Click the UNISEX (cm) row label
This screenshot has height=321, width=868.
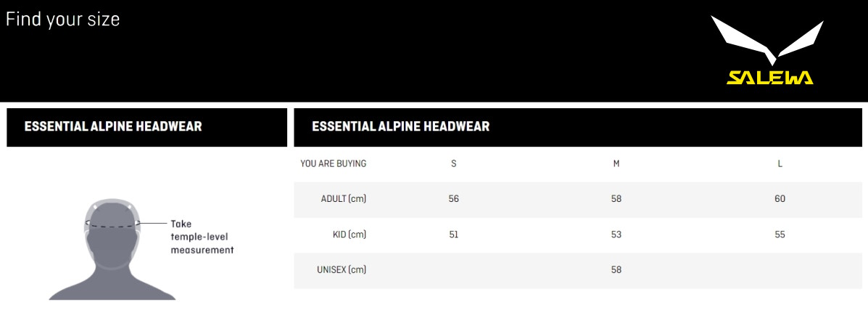tap(341, 269)
